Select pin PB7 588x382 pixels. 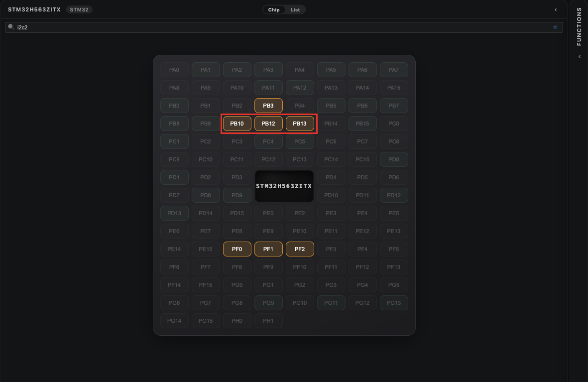point(394,106)
